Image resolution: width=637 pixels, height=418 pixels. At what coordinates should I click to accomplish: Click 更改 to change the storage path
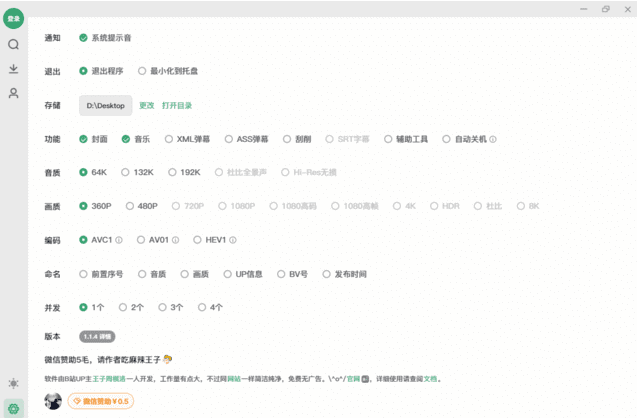click(146, 105)
